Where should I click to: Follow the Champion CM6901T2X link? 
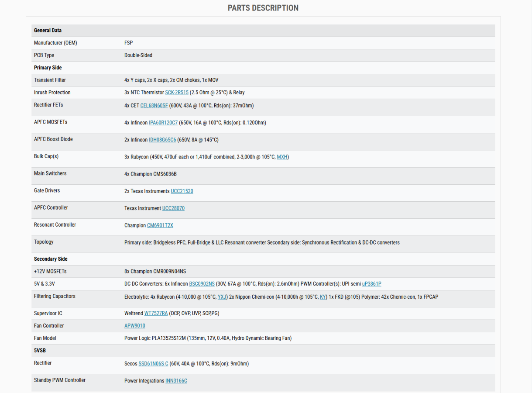pos(160,225)
